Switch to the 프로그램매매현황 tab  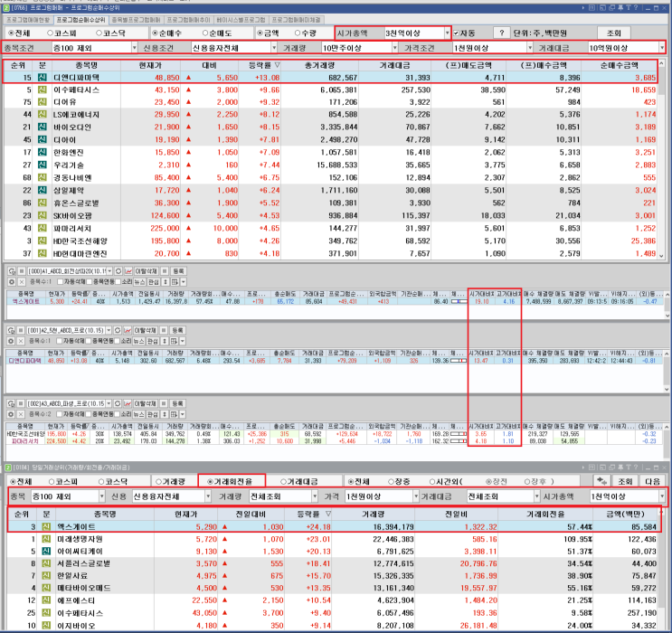[28, 20]
